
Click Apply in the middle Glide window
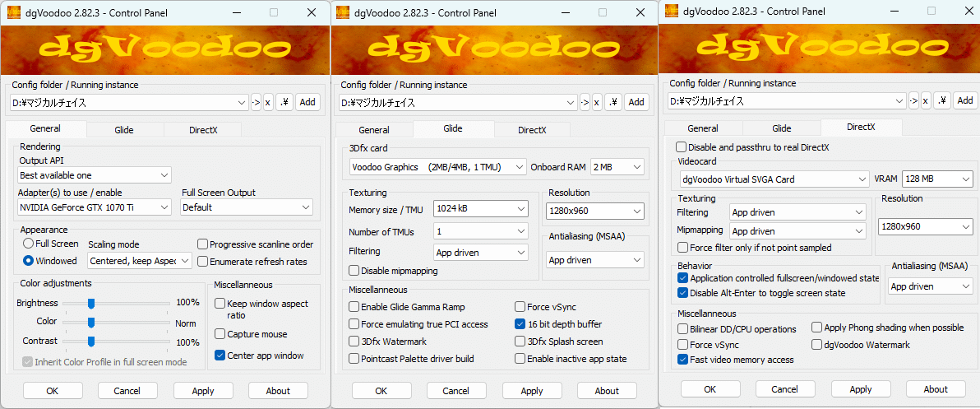point(532,391)
